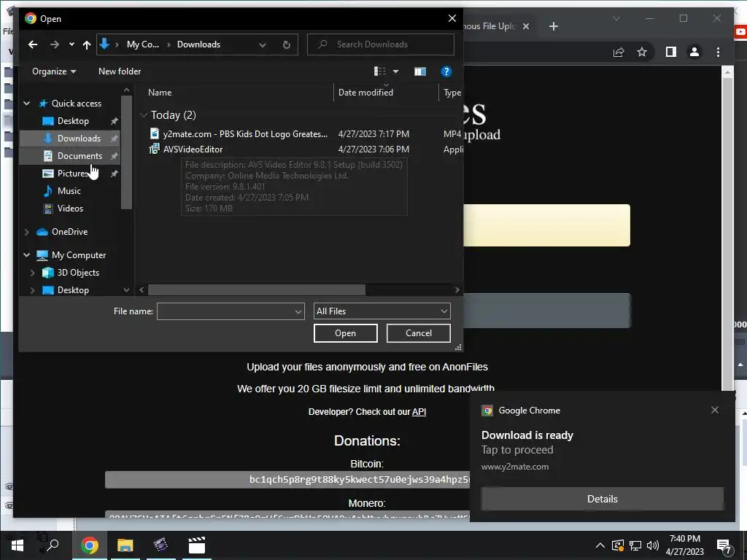Bookmark this page with star icon
Viewport: 747px width, 560px height.
tap(642, 52)
